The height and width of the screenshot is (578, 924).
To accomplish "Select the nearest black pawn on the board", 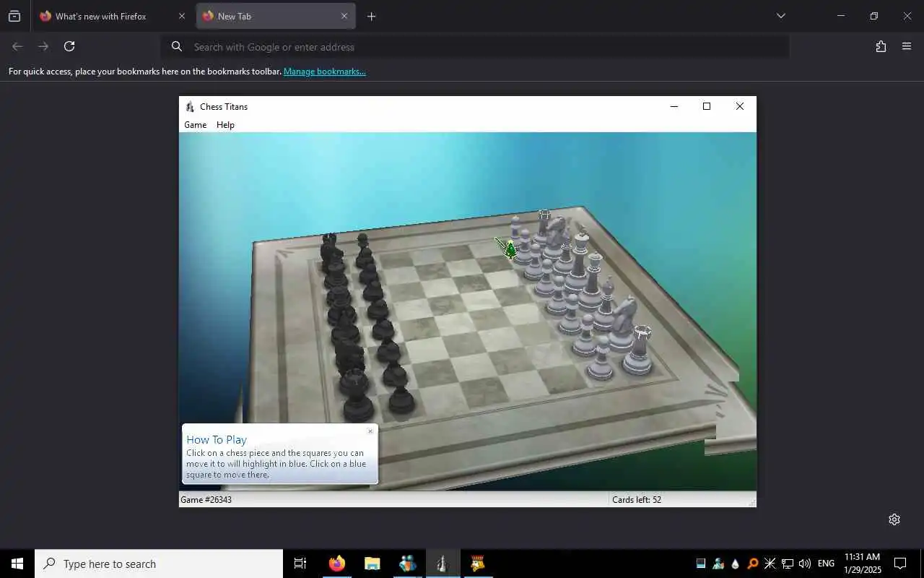I will click(401, 400).
